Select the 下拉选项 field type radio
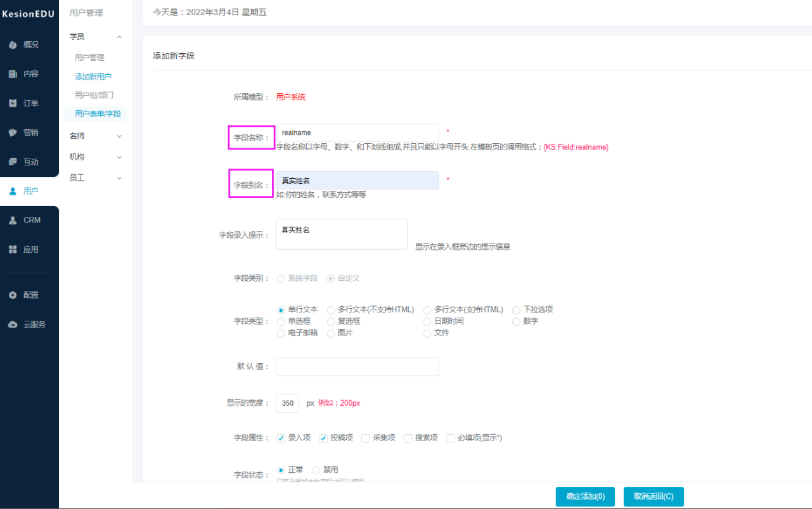Screen dimensions: 812x509 tap(517, 310)
